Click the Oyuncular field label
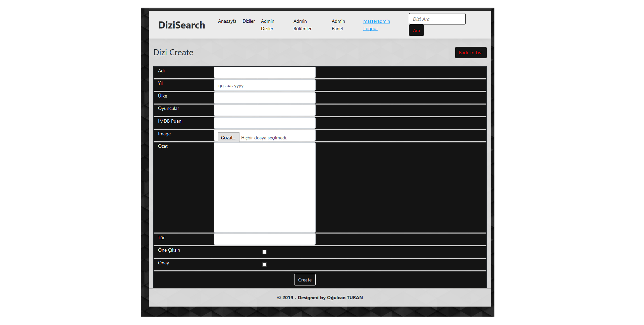 tap(168, 108)
